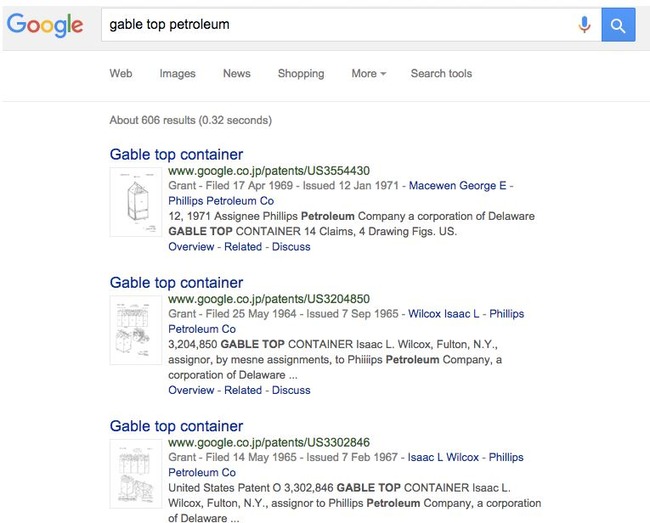This screenshot has height=523, width=650.
Task: Open Discuss link for patent US3554430
Action: click(x=291, y=247)
